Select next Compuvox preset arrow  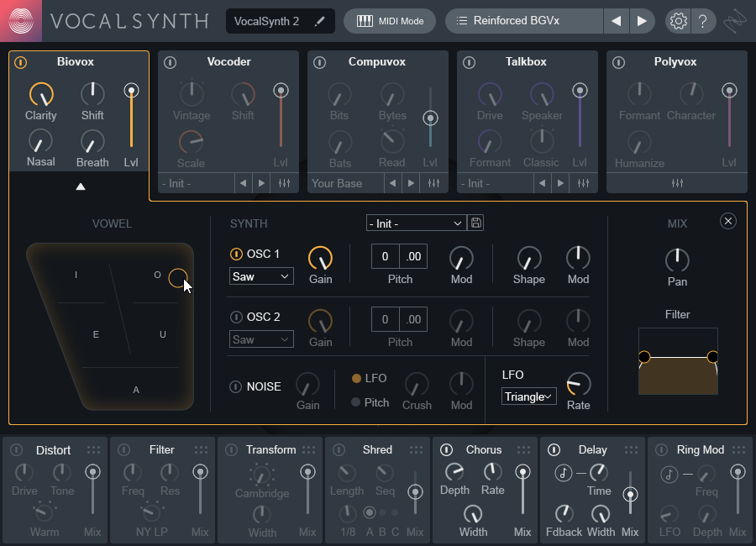click(x=411, y=183)
